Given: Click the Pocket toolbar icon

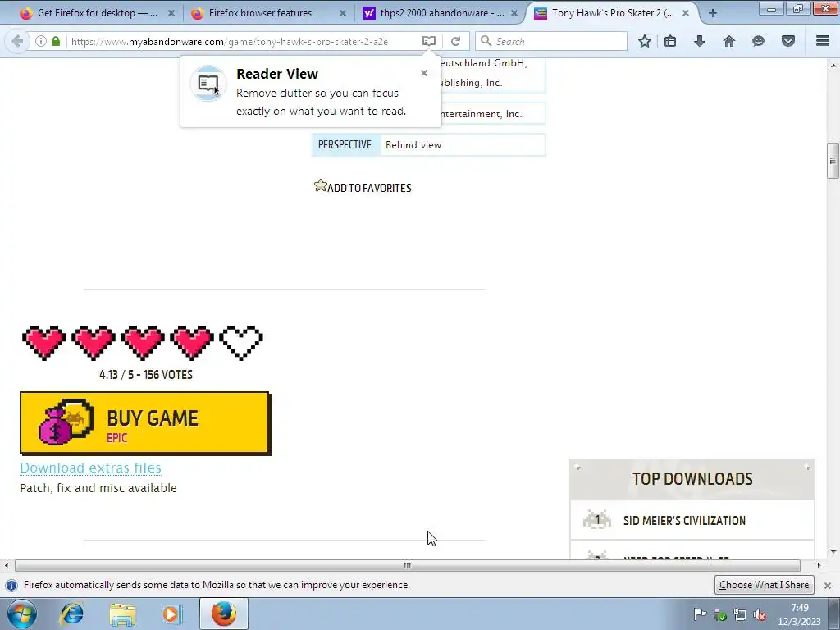Looking at the screenshot, I should [788, 41].
